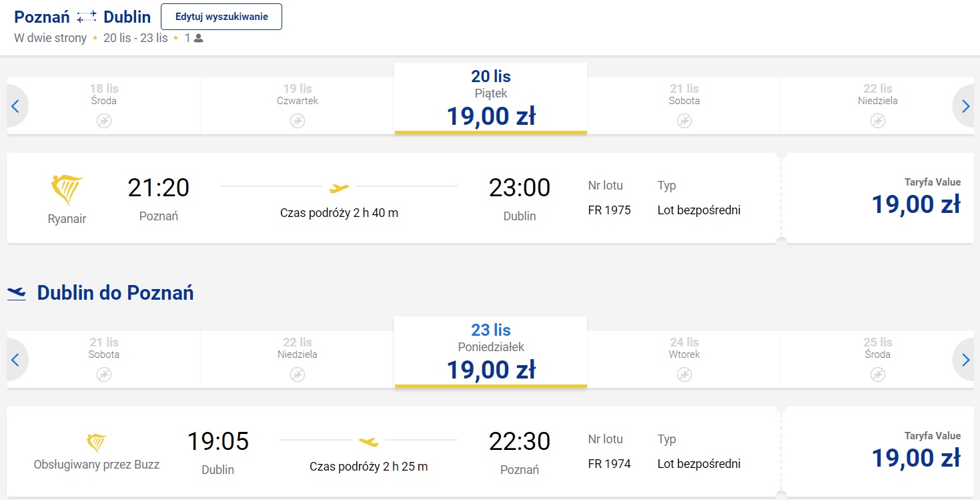Click the Buzz-operated flight harp logo

[97, 443]
